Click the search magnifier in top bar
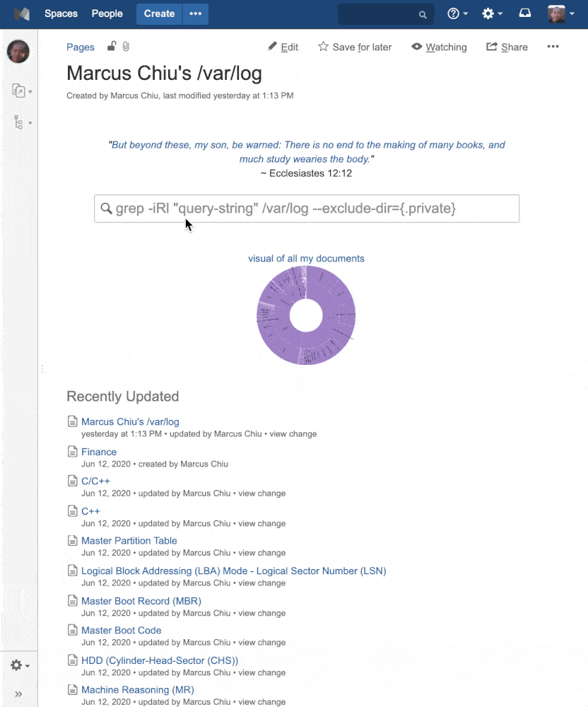Screen dimensions: 588x707 [x=422, y=14]
